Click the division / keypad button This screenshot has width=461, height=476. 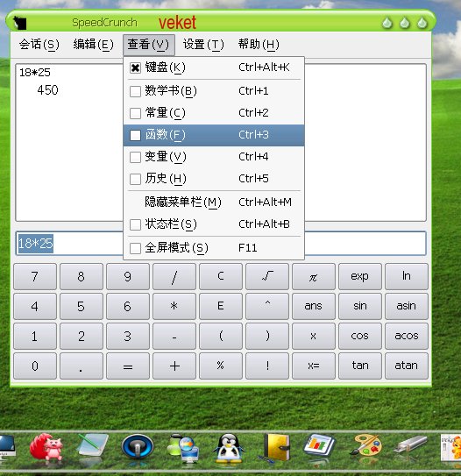[x=174, y=276]
